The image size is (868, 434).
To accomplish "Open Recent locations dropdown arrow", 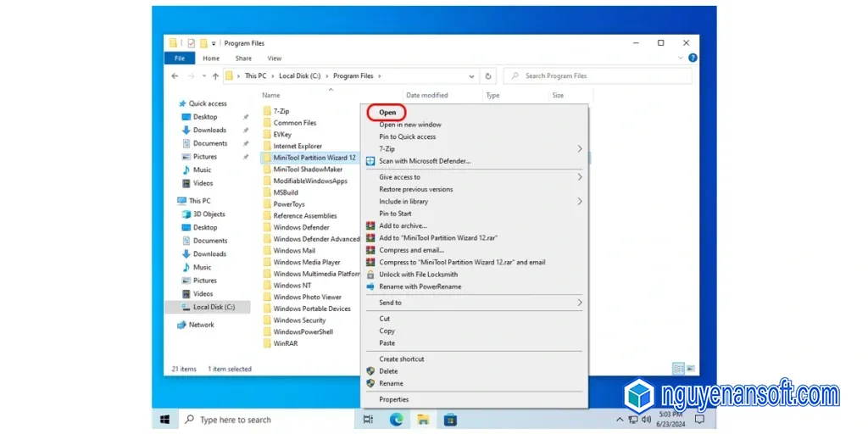I will click(x=203, y=76).
